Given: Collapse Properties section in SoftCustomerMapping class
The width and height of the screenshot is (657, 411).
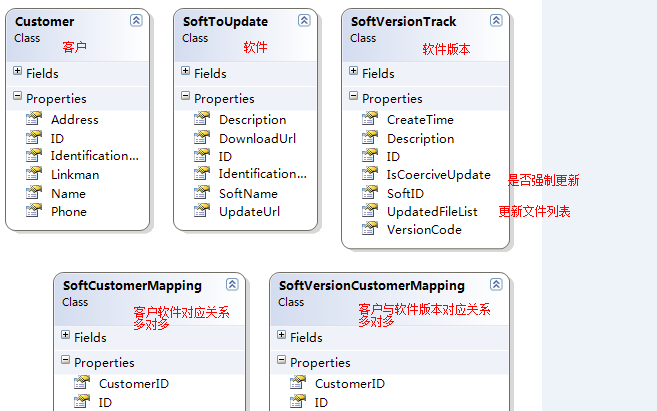Looking at the screenshot, I should pyautogui.click(x=65, y=360).
